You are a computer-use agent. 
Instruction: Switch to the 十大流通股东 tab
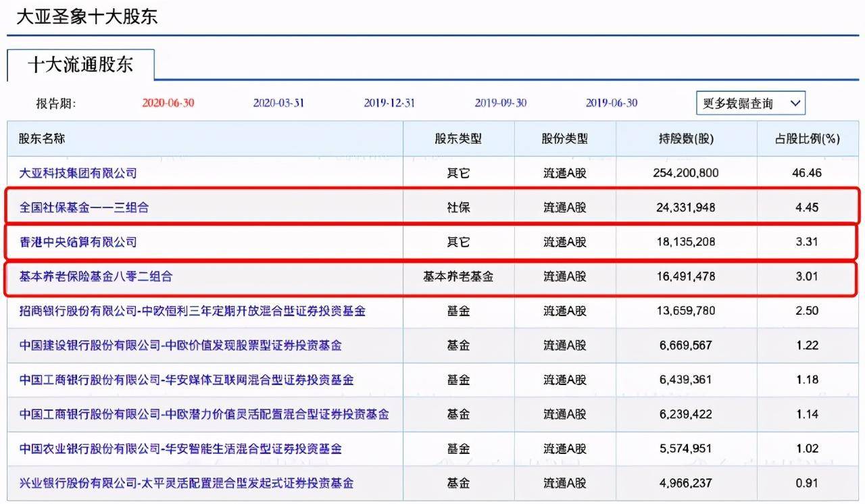point(80,66)
